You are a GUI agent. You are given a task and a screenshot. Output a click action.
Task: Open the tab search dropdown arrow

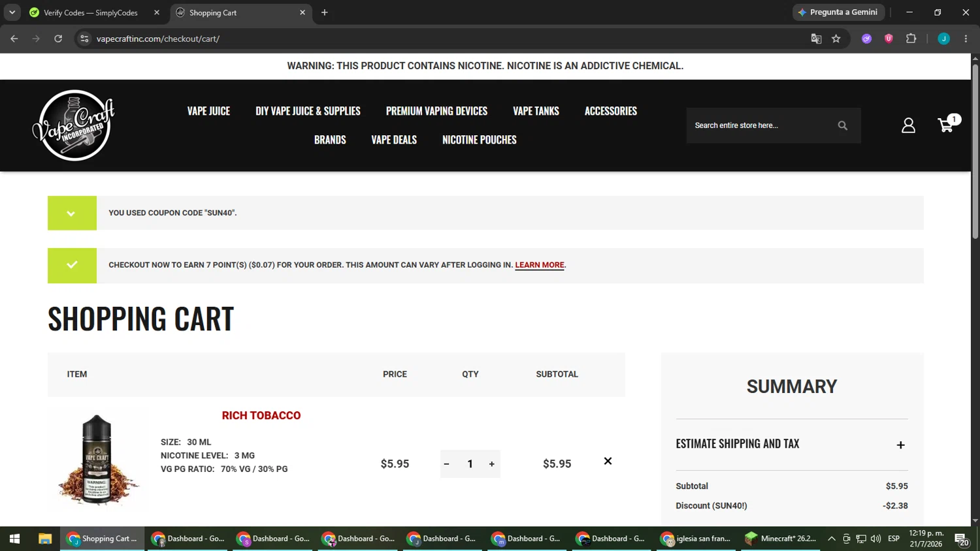[12, 12]
